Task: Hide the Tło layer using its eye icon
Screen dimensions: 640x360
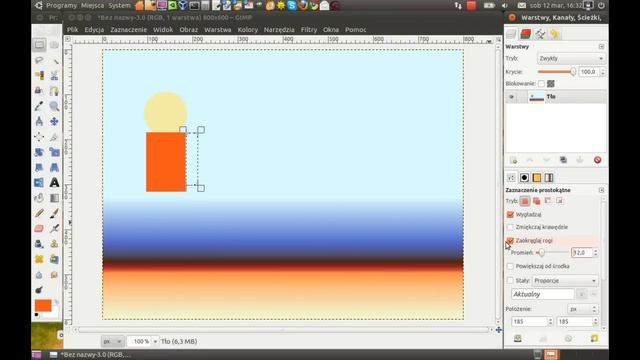Action: click(511, 97)
